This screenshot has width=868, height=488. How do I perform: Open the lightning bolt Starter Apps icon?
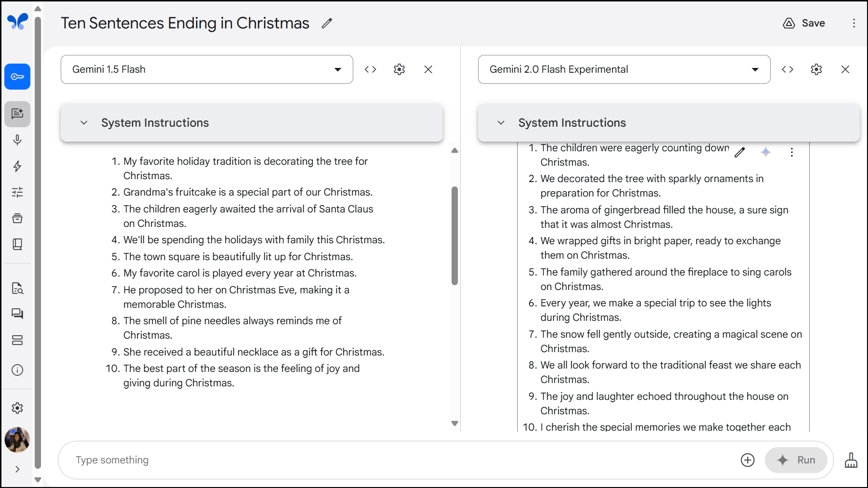click(x=17, y=166)
